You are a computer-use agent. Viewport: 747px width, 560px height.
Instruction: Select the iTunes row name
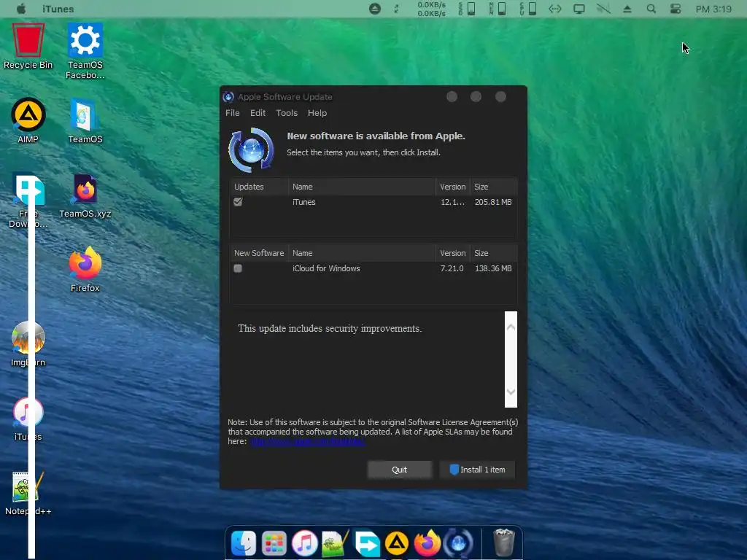click(304, 202)
